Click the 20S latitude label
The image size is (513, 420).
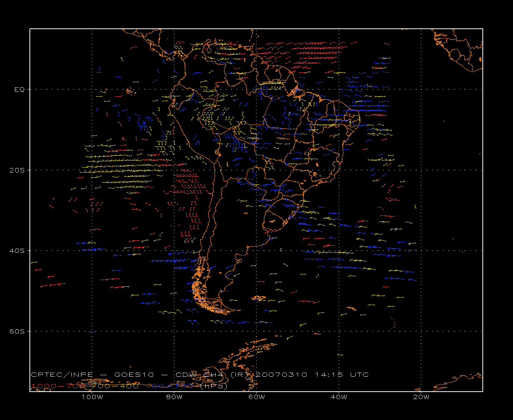point(18,170)
